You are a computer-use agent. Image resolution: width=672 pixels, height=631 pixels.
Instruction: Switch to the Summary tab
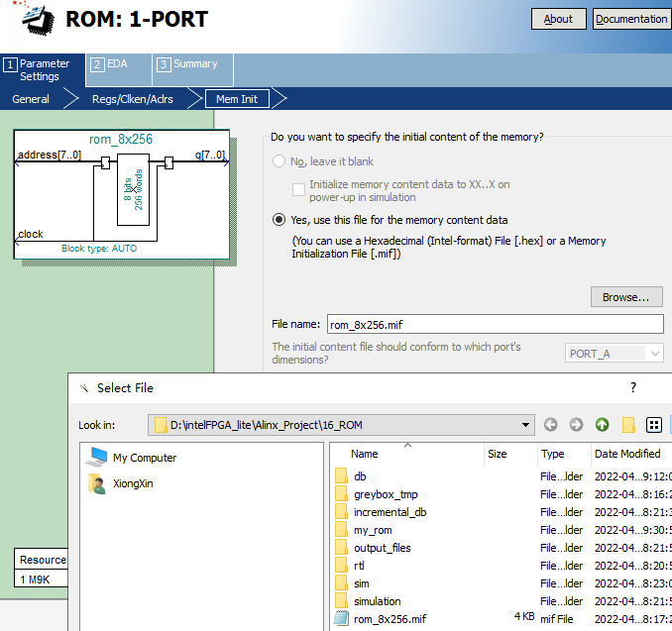tap(193, 69)
